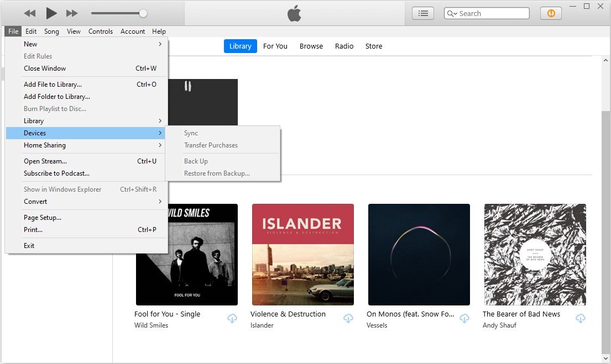This screenshot has height=364, width=611.
Task: Focus the Search input field
Action: (487, 13)
